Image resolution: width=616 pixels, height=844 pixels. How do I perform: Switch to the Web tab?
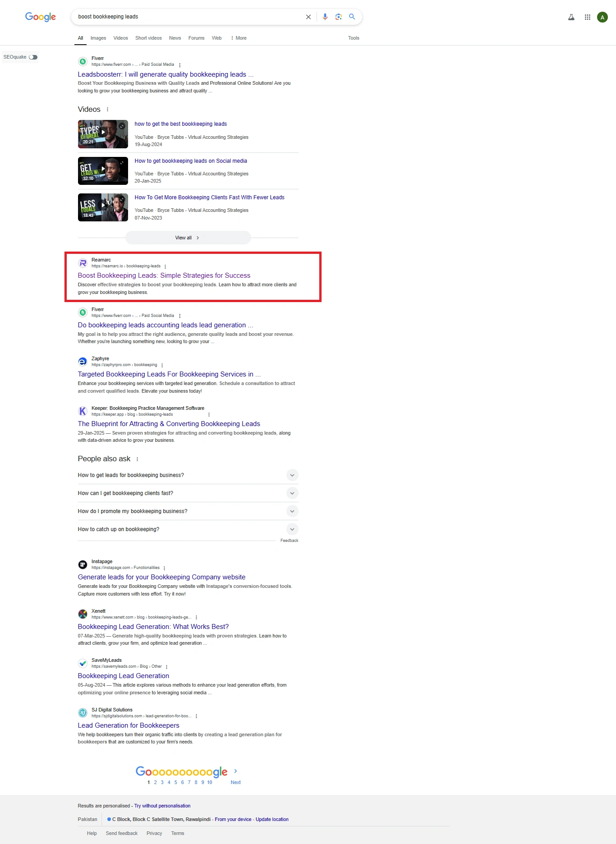(217, 38)
